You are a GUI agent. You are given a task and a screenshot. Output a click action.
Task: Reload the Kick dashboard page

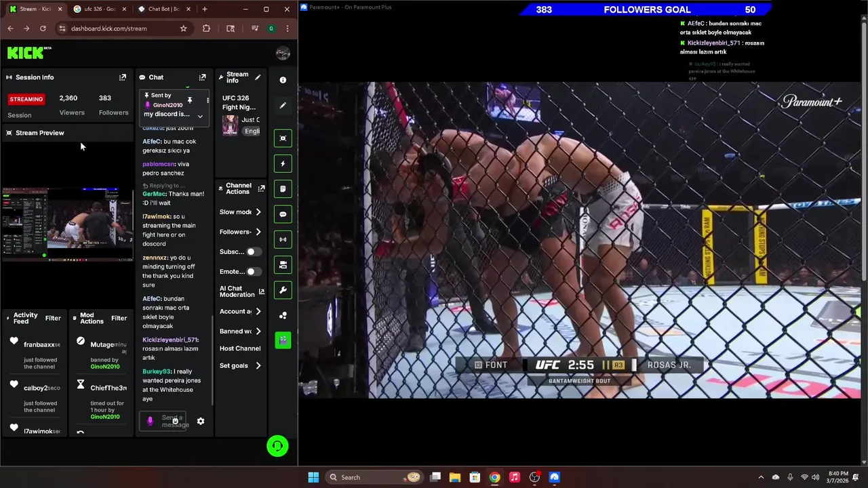[x=43, y=28]
